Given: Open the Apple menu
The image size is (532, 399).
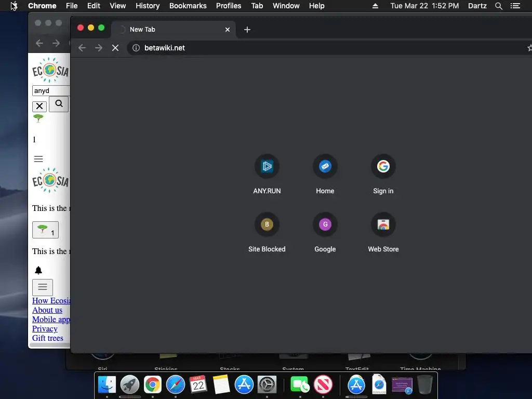Looking at the screenshot, I should pyautogui.click(x=14, y=6).
